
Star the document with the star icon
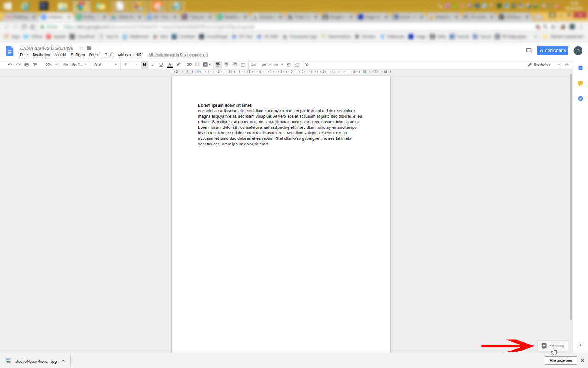81,48
